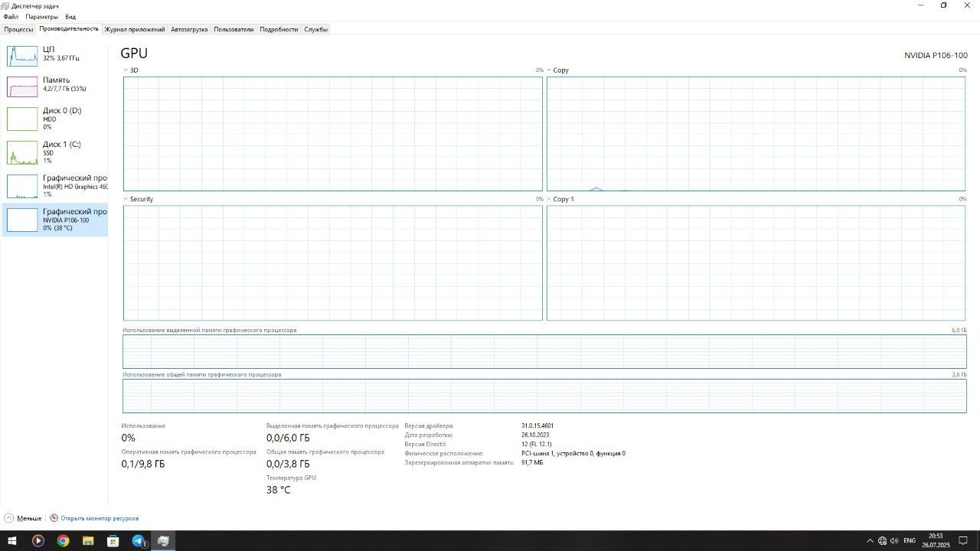Click the shared GPU memory usage graph
The height and width of the screenshot is (551, 980).
[x=544, y=396]
